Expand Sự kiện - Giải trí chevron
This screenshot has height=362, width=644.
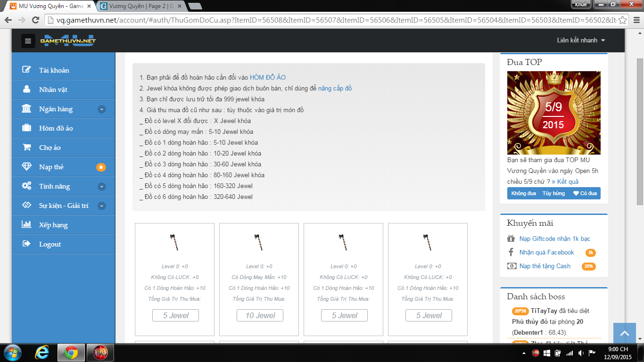pyautogui.click(x=101, y=206)
